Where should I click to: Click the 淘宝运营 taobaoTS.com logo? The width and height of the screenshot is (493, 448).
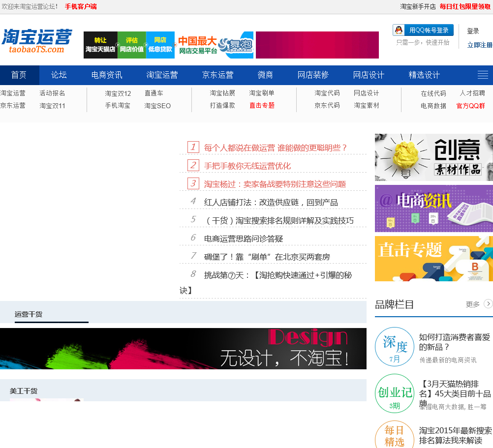click(x=37, y=41)
